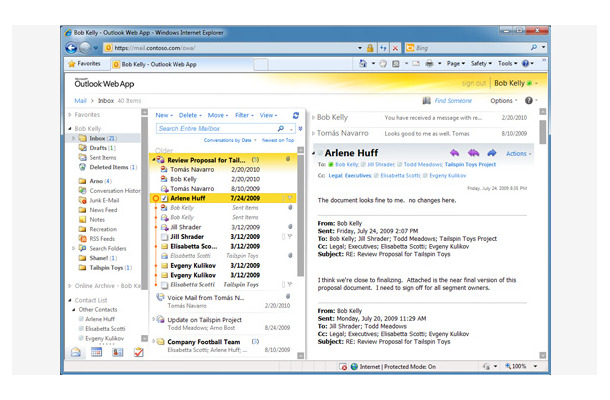Click the reading pane vertical scrollbar

[x=542, y=132]
